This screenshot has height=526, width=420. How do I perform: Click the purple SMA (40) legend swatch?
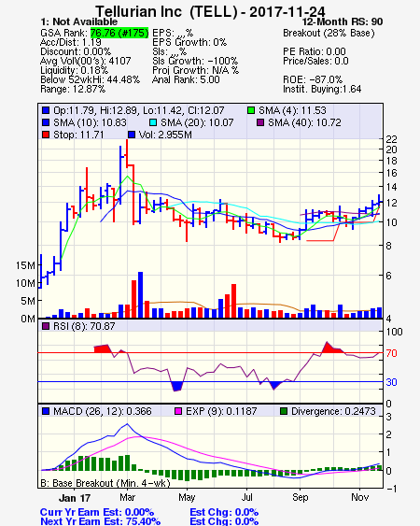coord(260,122)
